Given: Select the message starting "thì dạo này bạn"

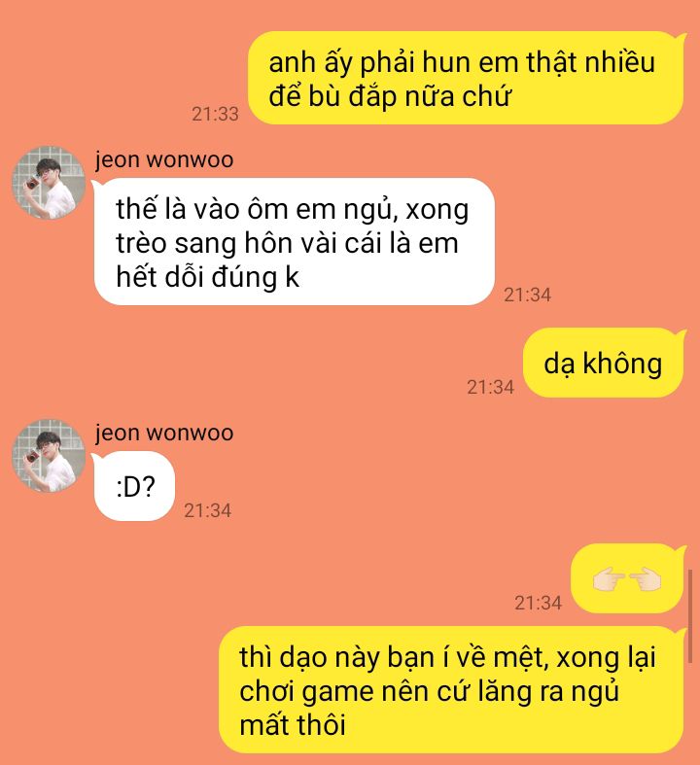Looking at the screenshot, I should 451,690.
